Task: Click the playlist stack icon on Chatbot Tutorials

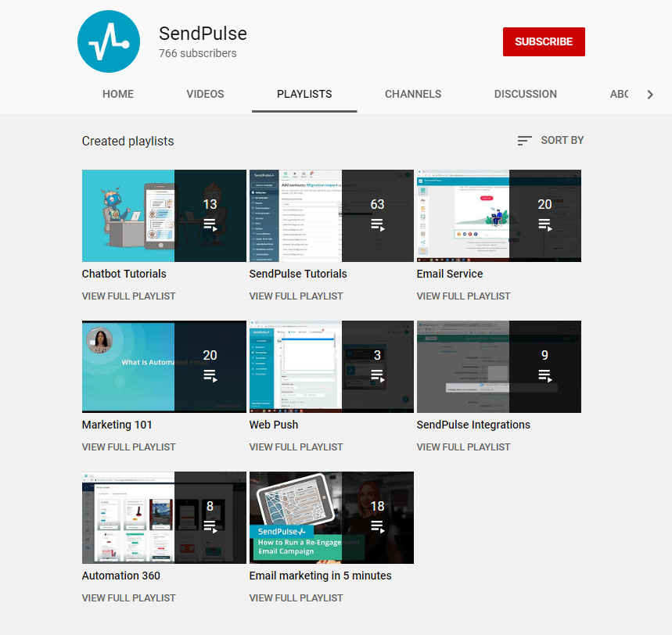Action: 210,225
